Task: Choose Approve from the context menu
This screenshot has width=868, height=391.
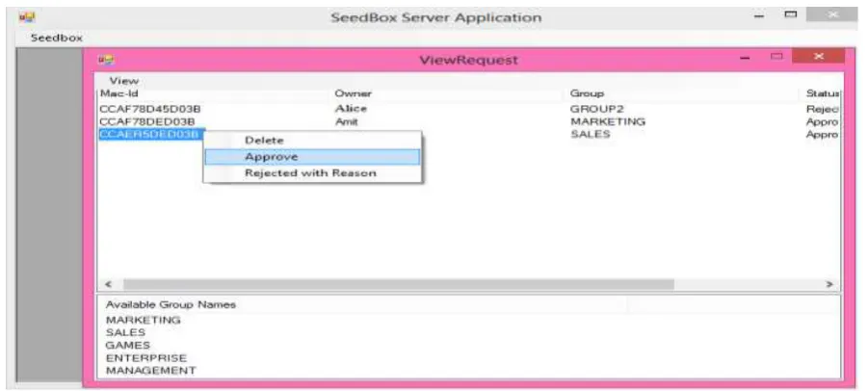Action: pyautogui.click(x=313, y=157)
